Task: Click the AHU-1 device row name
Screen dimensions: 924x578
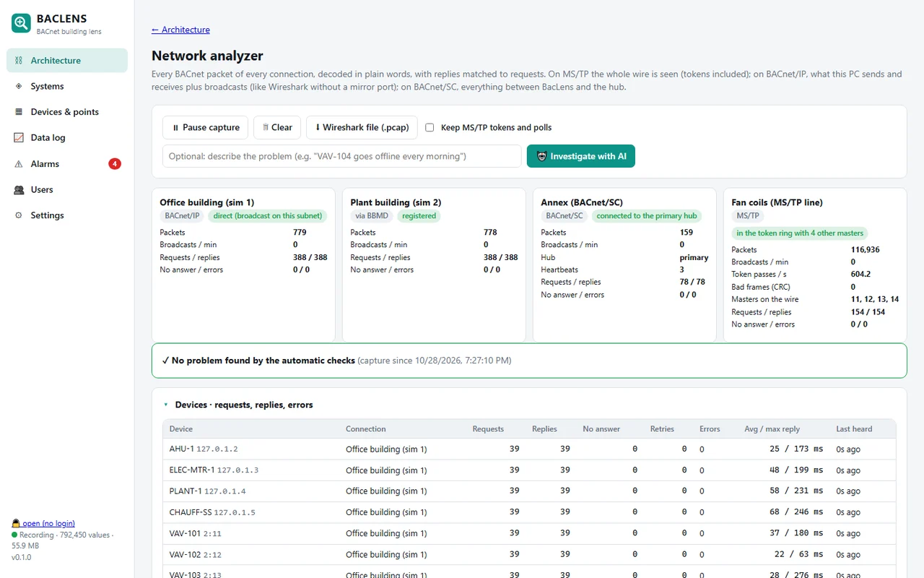Action: point(182,449)
